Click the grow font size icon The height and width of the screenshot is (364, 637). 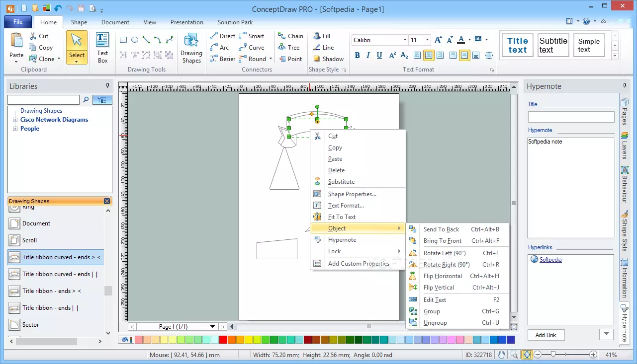pyautogui.click(x=438, y=40)
